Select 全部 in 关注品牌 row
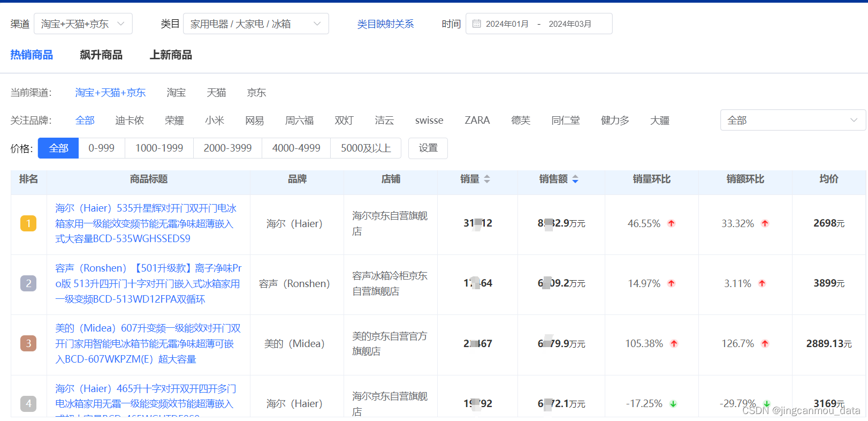This screenshot has height=421, width=868. pyautogui.click(x=85, y=121)
